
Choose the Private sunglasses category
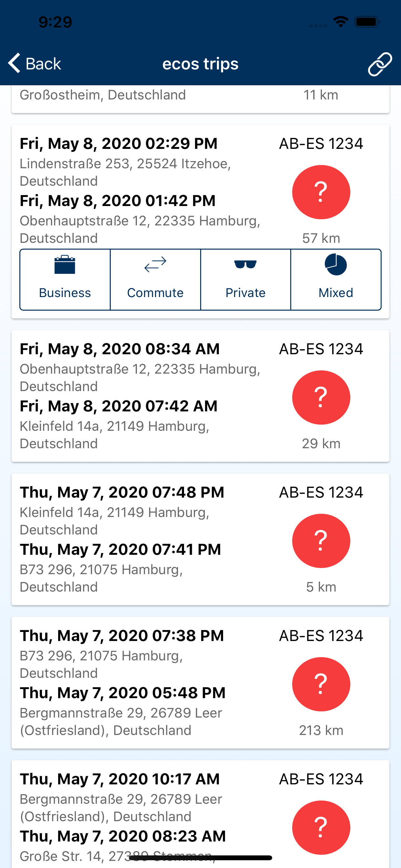(x=245, y=279)
